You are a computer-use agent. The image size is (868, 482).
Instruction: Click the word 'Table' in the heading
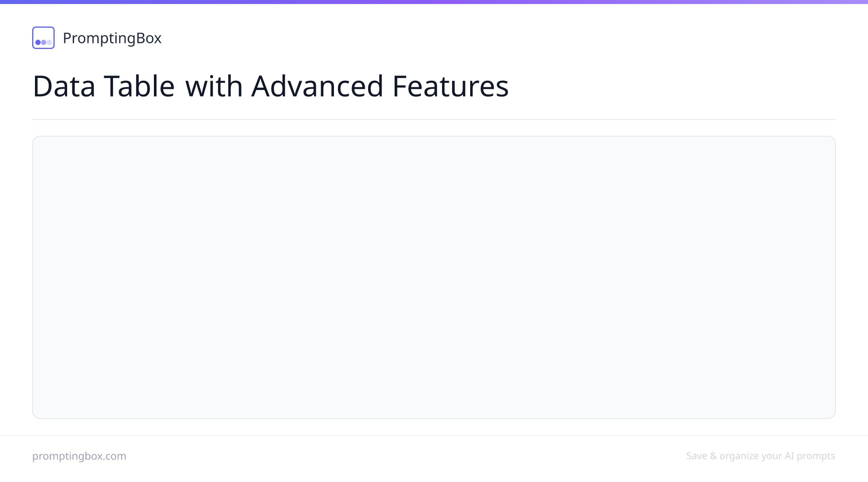[x=139, y=86]
